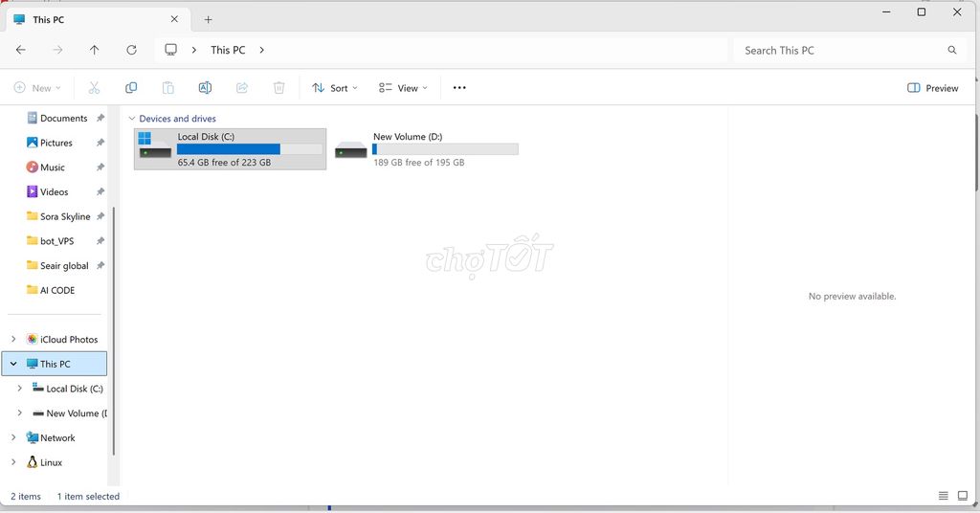
Task: Unpin Documents with its pin icon
Action: point(100,118)
